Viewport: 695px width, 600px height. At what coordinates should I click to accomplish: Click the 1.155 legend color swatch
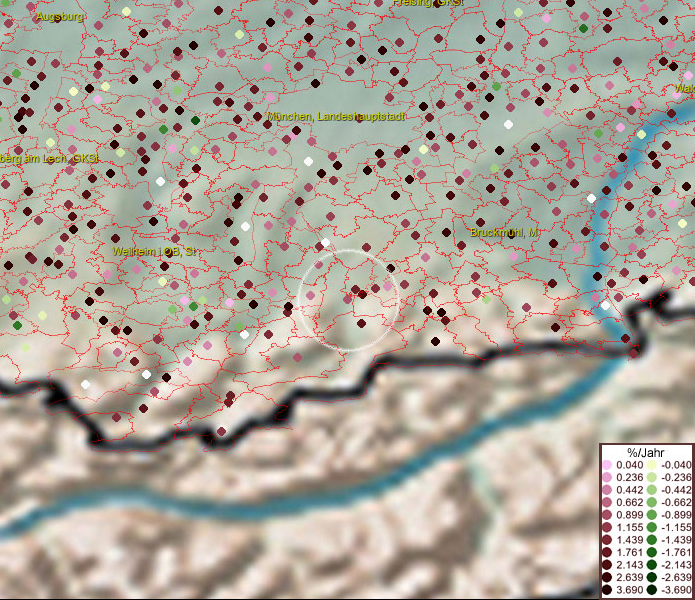607,528
